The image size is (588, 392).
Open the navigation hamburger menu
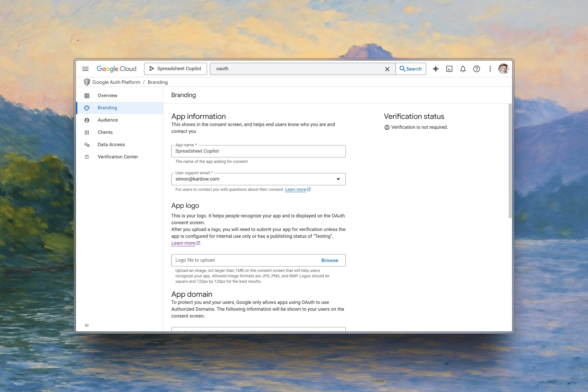(85, 69)
